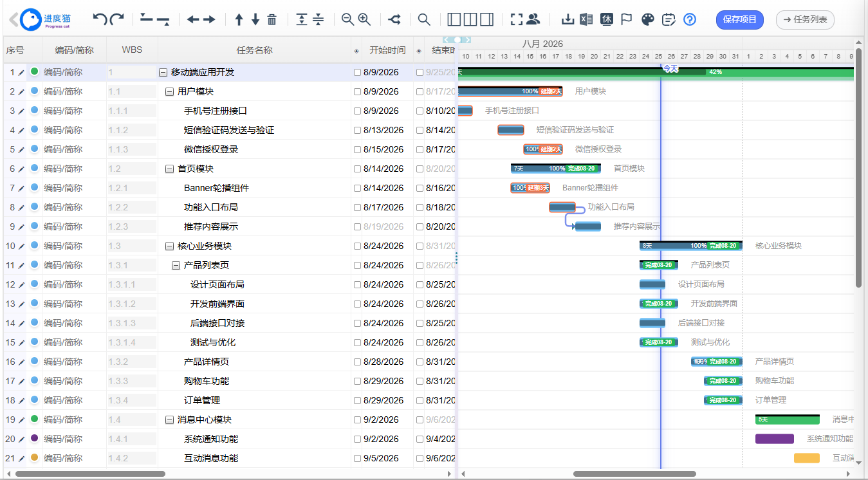This screenshot has height=480, width=868.
Task: Click the Gantt horizontal scrollbar thumb
Action: coord(634,474)
